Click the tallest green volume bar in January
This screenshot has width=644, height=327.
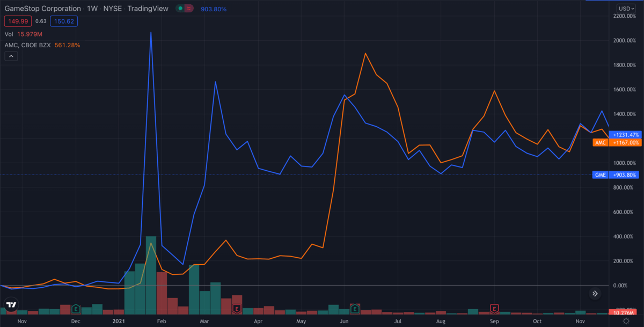point(151,275)
